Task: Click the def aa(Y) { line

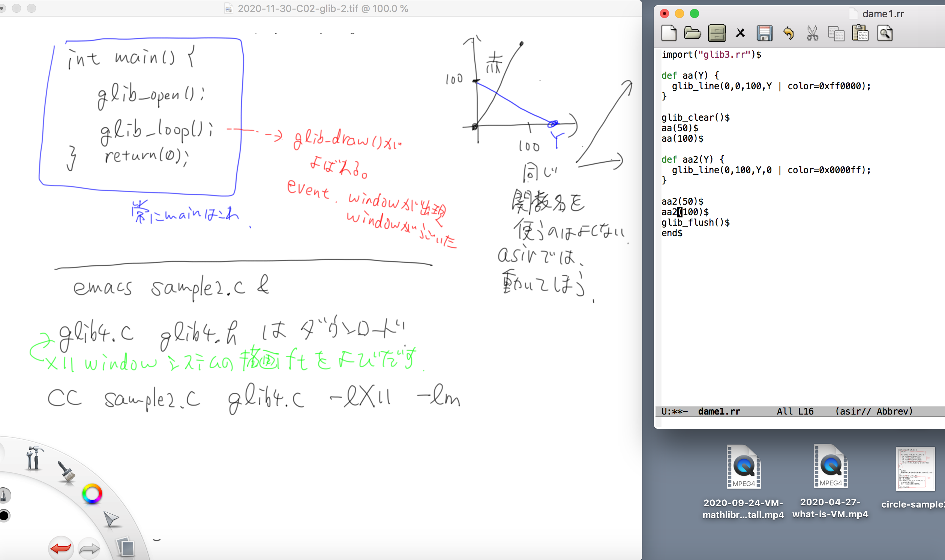Action: [690, 76]
